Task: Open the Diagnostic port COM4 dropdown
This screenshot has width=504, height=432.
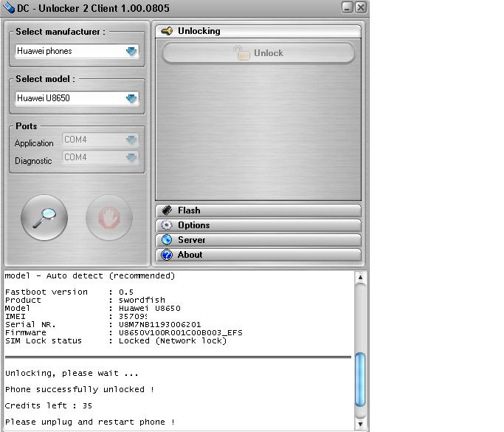Action: point(131,157)
